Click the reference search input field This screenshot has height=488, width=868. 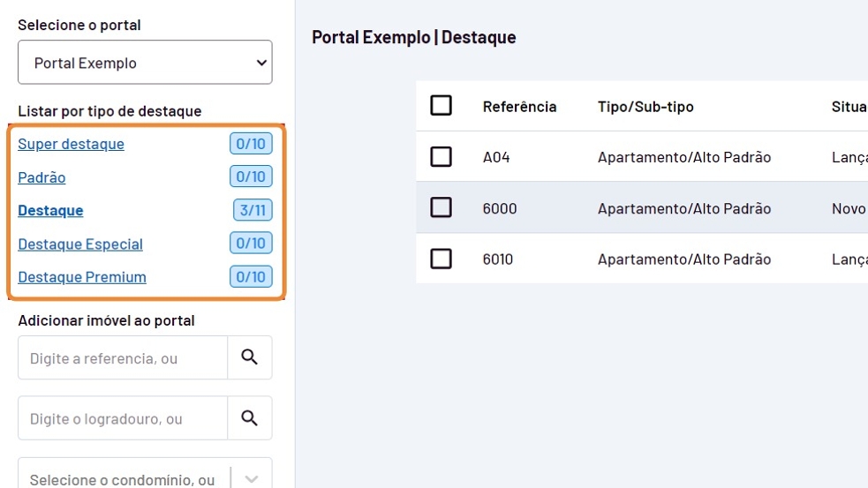click(123, 358)
